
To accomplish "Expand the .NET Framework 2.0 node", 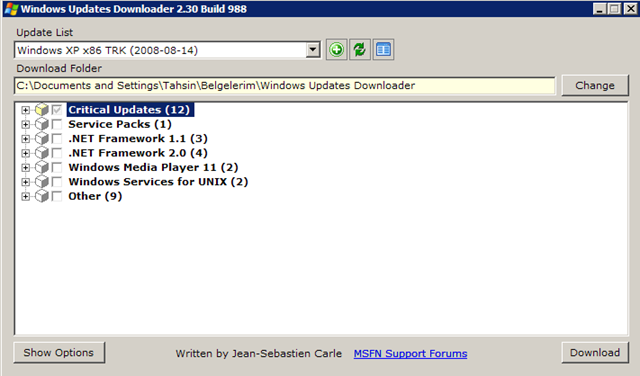I will (x=25, y=154).
